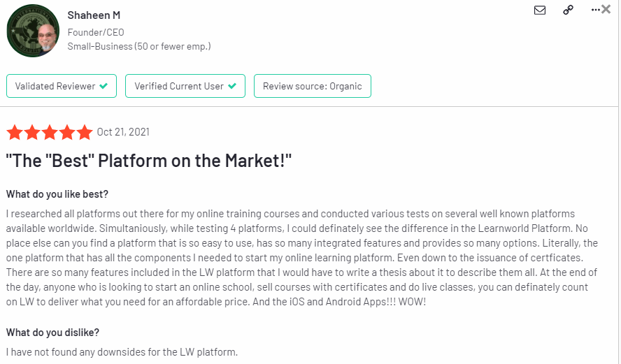Click the Oct 21, 2021 review date
Viewport: 621px width, 364px height.
click(x=123, y=132)
